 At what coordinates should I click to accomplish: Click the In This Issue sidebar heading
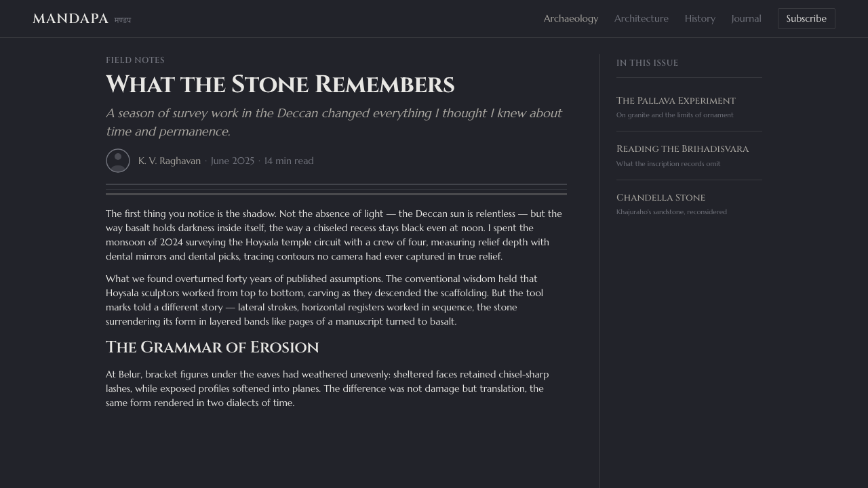point(647,63)
